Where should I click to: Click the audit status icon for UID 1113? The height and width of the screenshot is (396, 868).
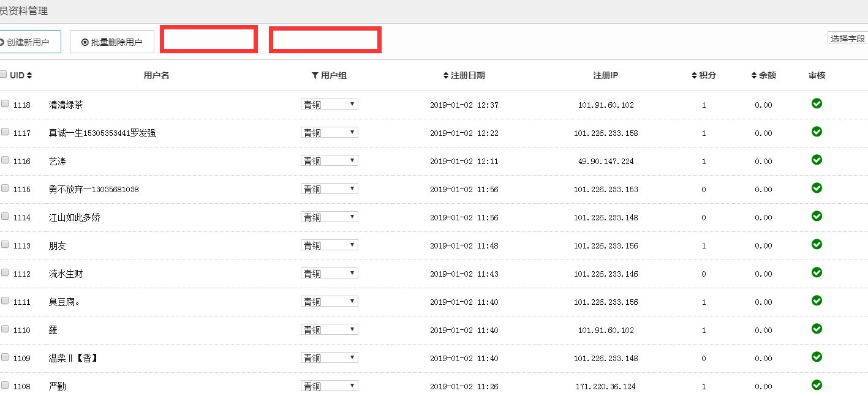tap(817, 244)
